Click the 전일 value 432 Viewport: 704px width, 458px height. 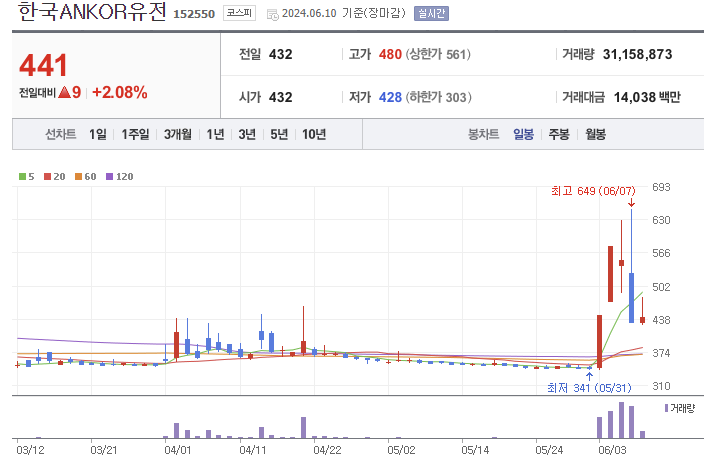pos(281,54)
